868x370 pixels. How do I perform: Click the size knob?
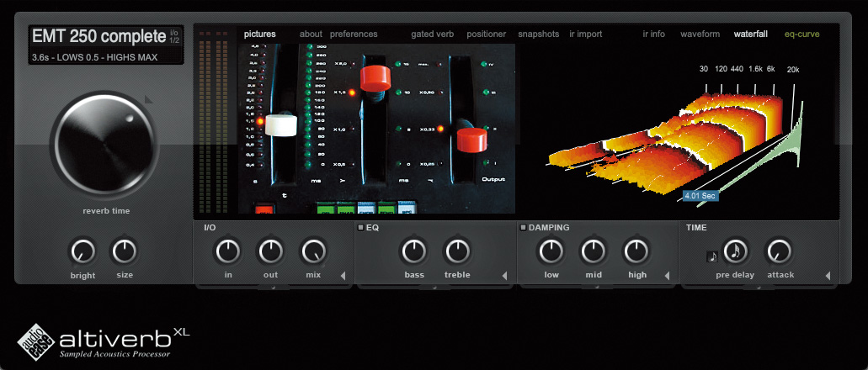(x=125, y=251)
